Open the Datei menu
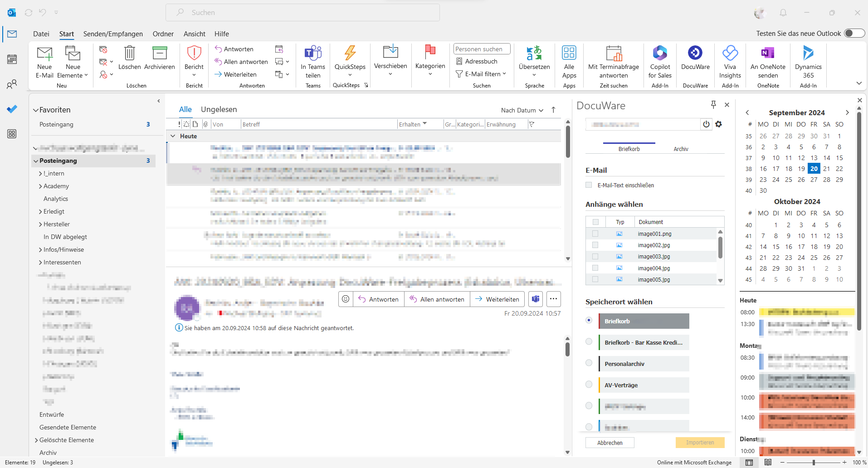The image size is (868, 468). point(41,34)
